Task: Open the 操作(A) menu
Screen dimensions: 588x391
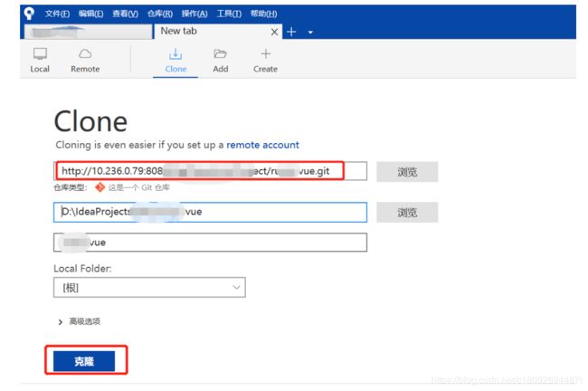Action: click(x=194, y=14)
